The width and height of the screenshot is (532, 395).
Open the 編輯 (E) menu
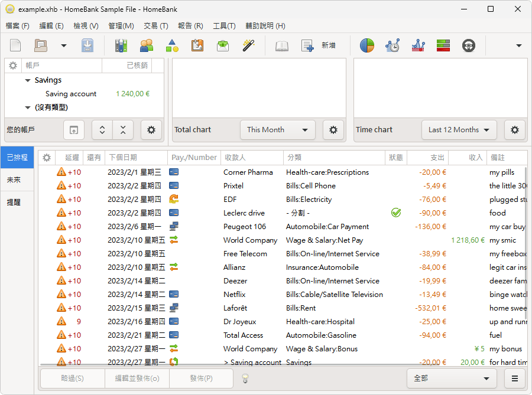[x=51, y=26]
